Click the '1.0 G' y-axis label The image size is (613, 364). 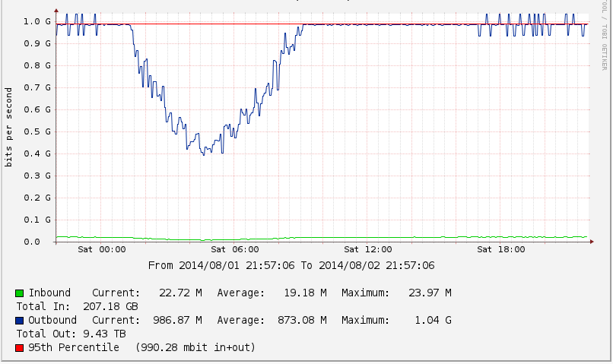pyautogui.click(x=37, y=21)
